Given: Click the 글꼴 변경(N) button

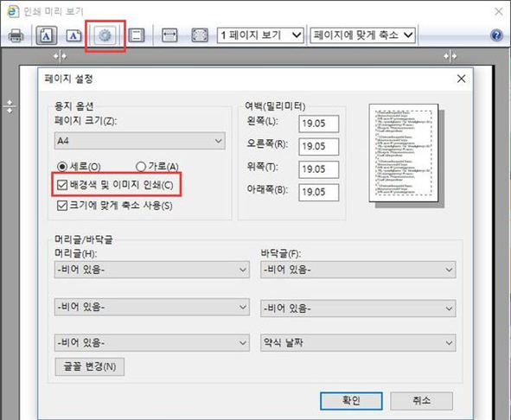Looking at the screenshot, I should (x=90, y=367).
